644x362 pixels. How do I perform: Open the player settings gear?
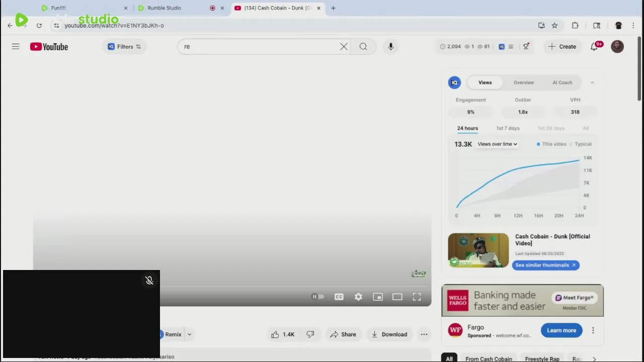(x=358, y=297)
